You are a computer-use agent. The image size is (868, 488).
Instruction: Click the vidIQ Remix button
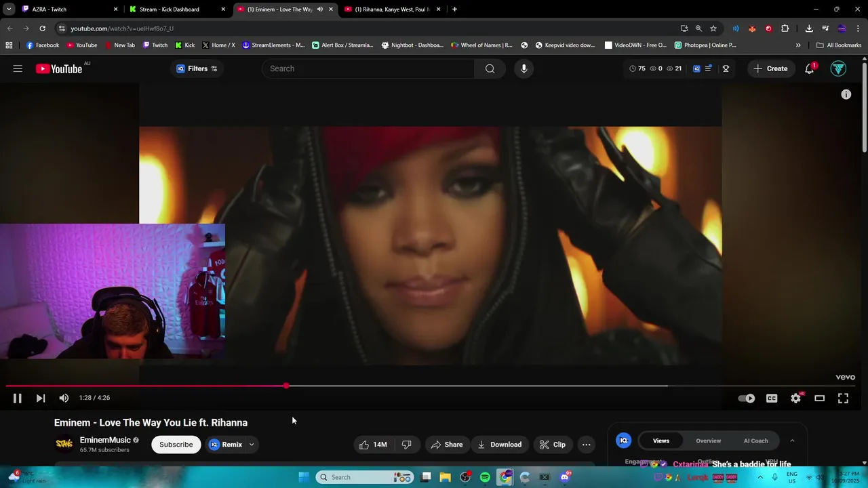[226, 445]
